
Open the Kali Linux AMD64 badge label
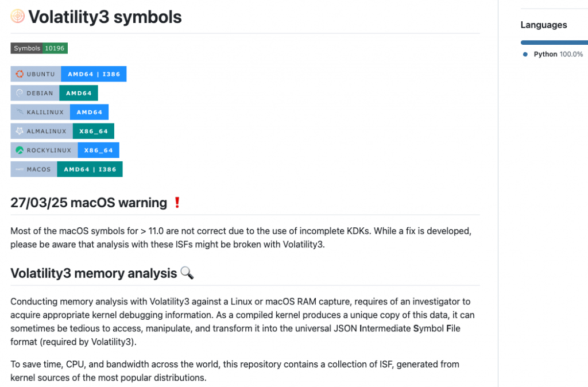(89, 112)
